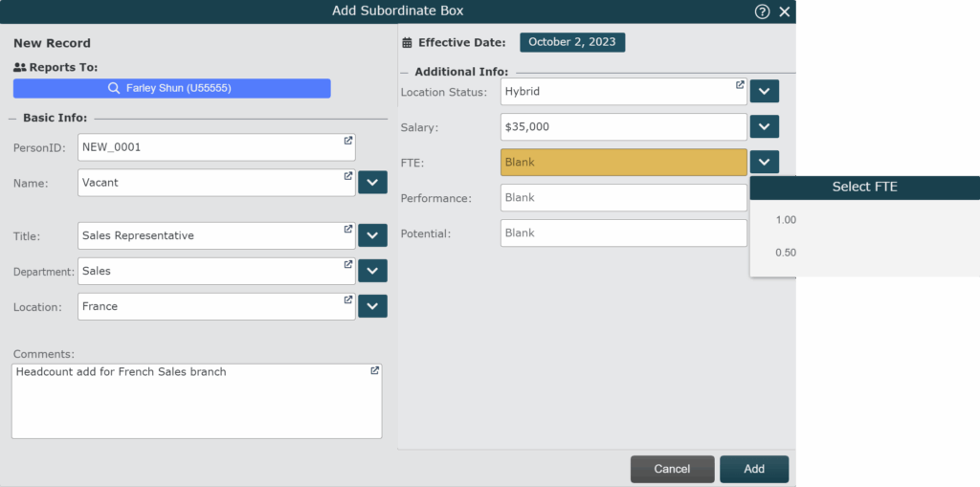Search Reports To Farley Shun field
The width and height of the screenshot is (980, 487).
171,88
